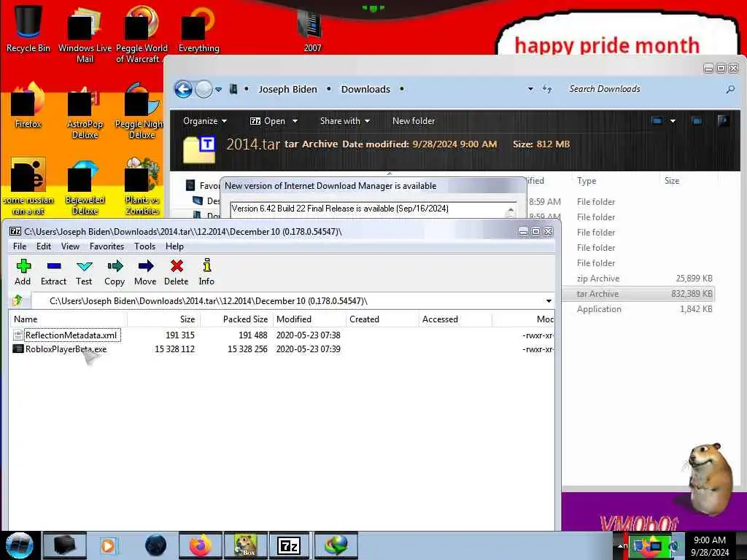The height and width of the screenshot is (560, 747).
Task: Open the Help menu in 7-Zip
Action: click(174, 246)
